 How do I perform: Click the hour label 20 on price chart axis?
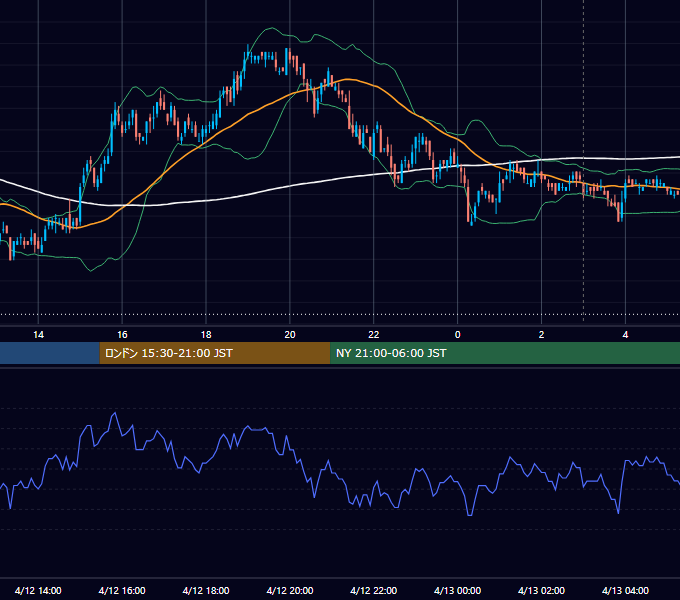click(x=290, y=335)
